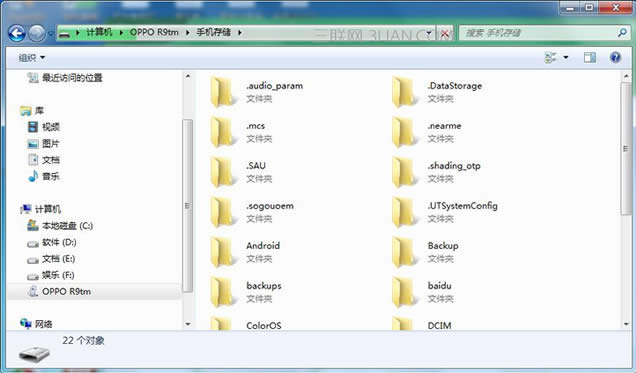Maximize the explorer window

point(590,7)
